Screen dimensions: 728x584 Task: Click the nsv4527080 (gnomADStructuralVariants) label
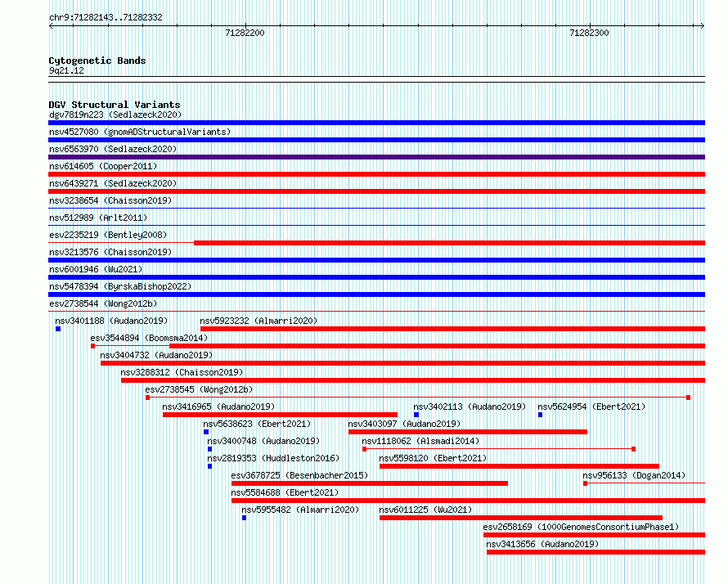click(140, 132)
